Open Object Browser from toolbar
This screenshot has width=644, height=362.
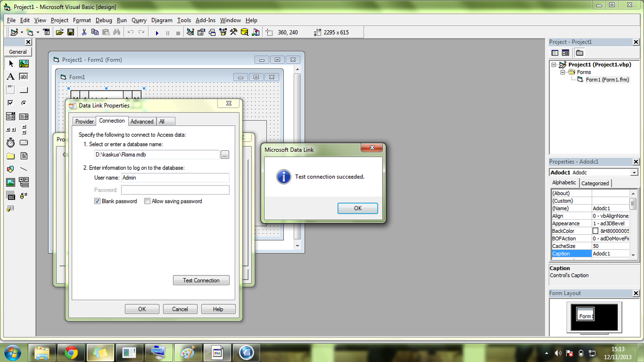pyautogui.click(x=223, y=32)
